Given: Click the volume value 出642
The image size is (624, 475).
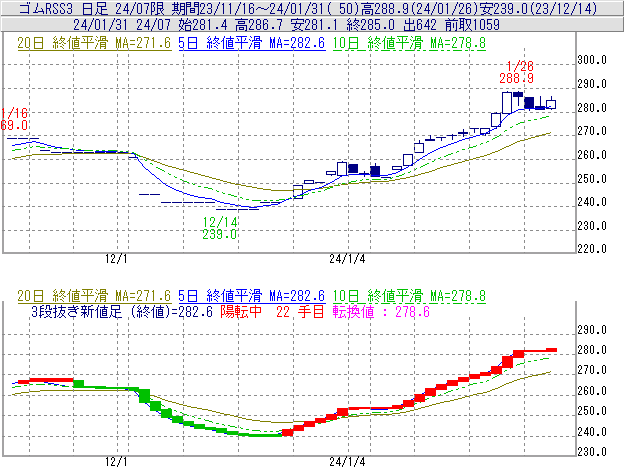Looking at the screenshot, I should click(419, 25).
